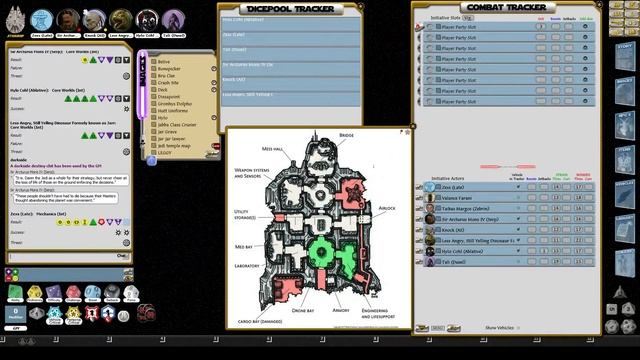
Task: Select the Sir Archurus character portrait
Action: (68, 20)
